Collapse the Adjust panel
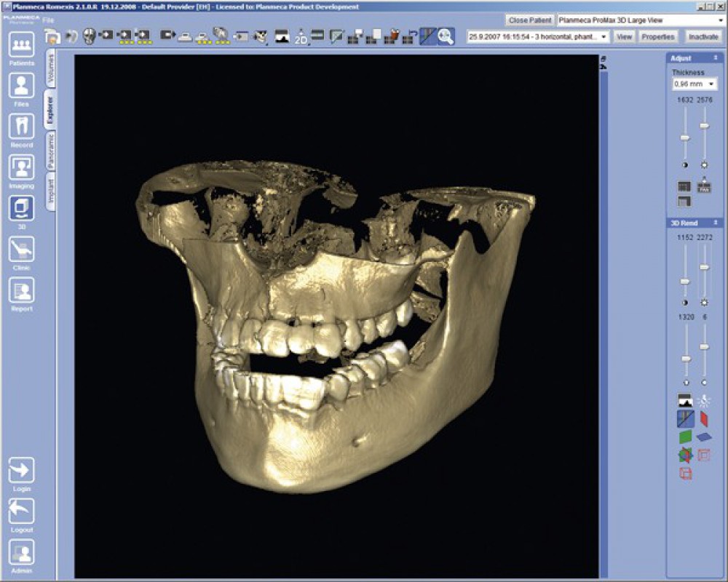Screen dimensions: 728x582 [716, 58]
